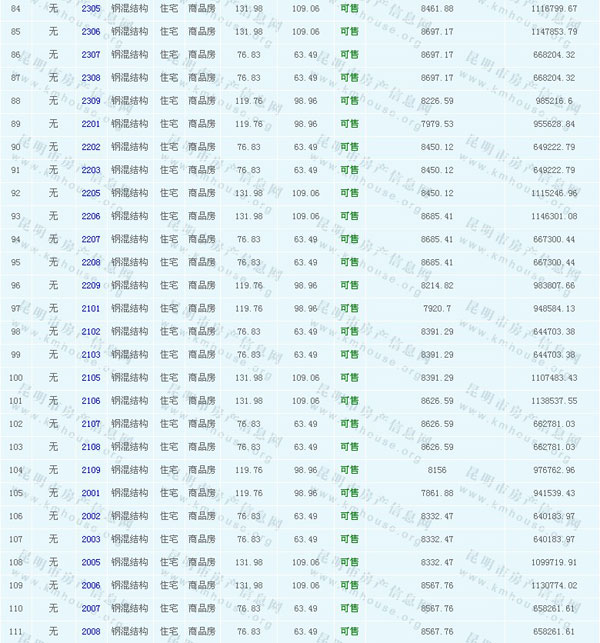Viewport: 600px width, 643px height.
Task: Open room 2305 details link
Action: click(x=90, y=8)
